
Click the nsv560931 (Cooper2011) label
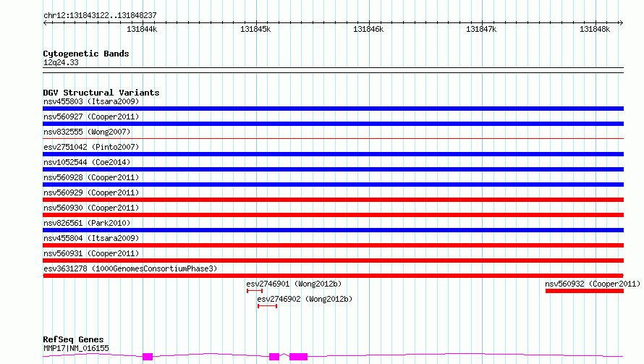click(x=91, y=253)
